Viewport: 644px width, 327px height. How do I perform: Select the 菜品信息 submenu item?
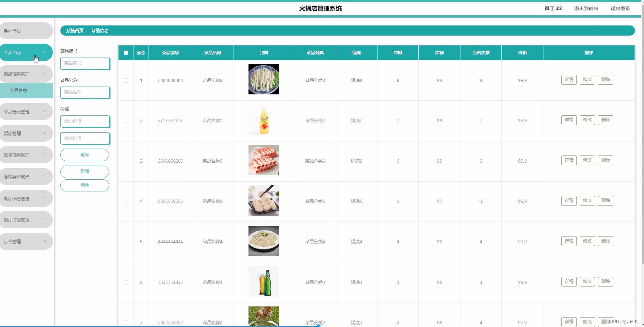pos(26,91)
